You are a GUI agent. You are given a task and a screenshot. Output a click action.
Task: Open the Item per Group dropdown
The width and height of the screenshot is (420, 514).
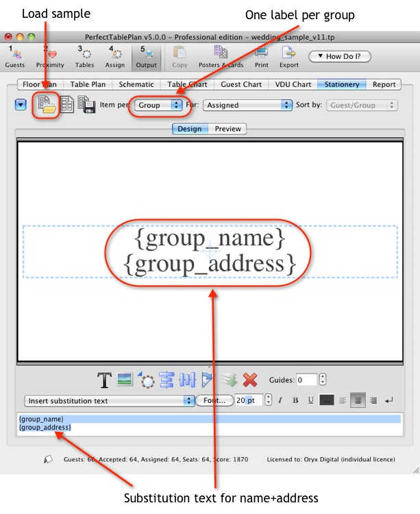click(158, 105)
